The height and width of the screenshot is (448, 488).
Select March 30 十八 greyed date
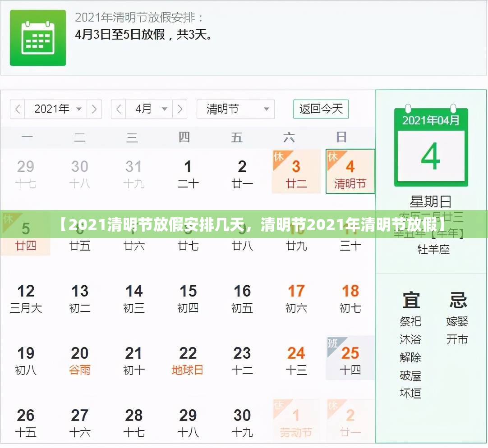tap(80, 174)
